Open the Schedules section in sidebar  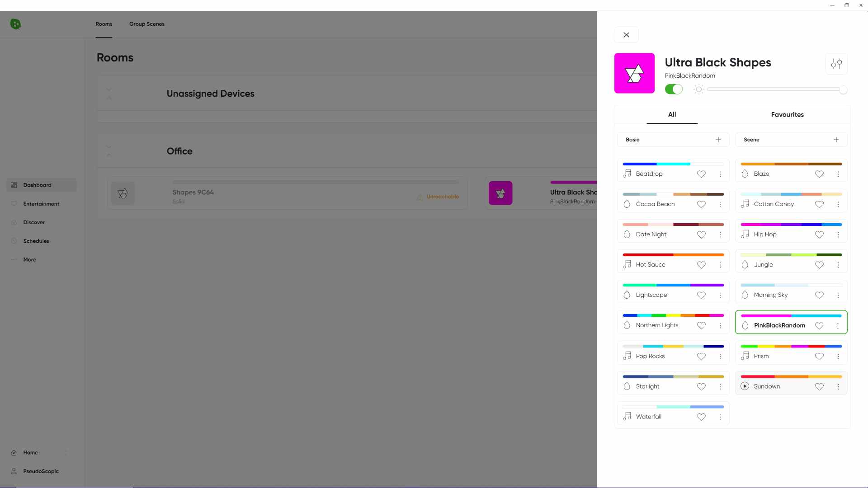(36, 241)
